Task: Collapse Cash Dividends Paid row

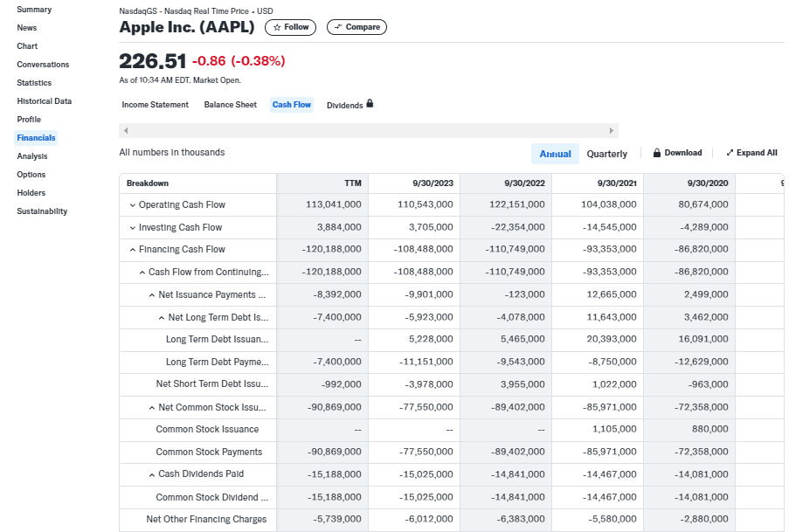Action: pyautogui.click(x=152, y=474)
